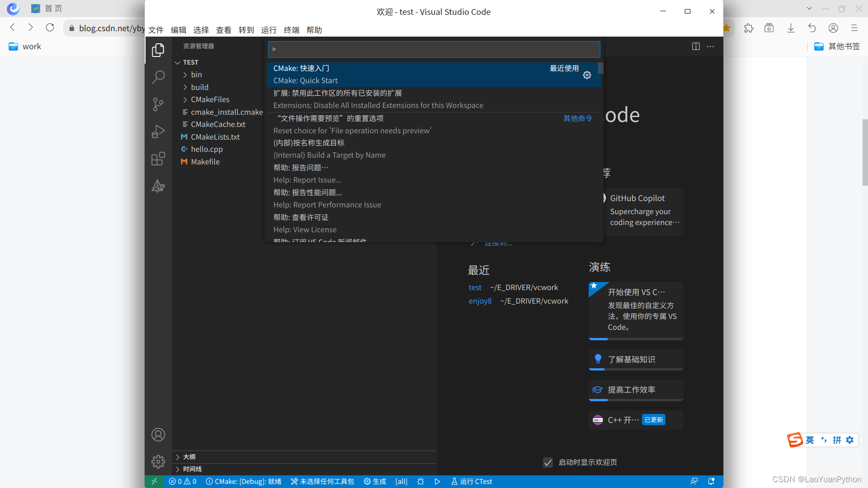Screen dimensions: 868x488
Task: Open the 查看 (View) menu
Action: 224,30
